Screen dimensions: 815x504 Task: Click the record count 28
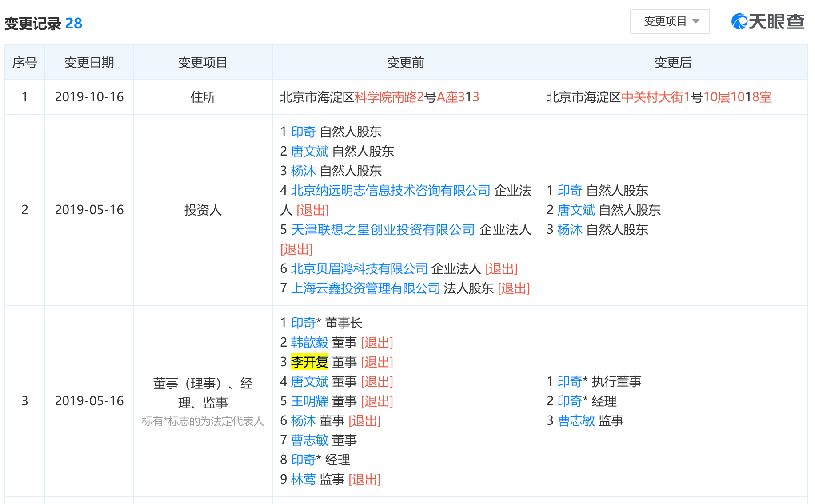click(x=73, y=23)
